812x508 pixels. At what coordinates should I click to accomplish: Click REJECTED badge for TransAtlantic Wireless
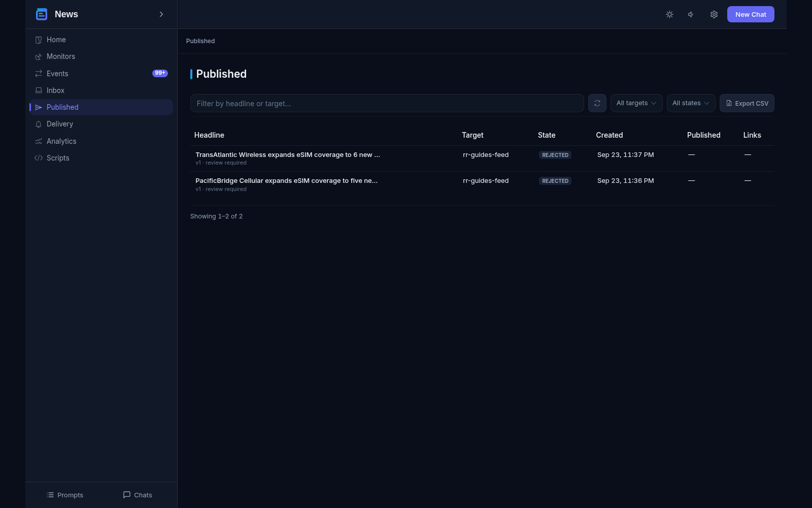pyautogui.click(x=555, y=155)
